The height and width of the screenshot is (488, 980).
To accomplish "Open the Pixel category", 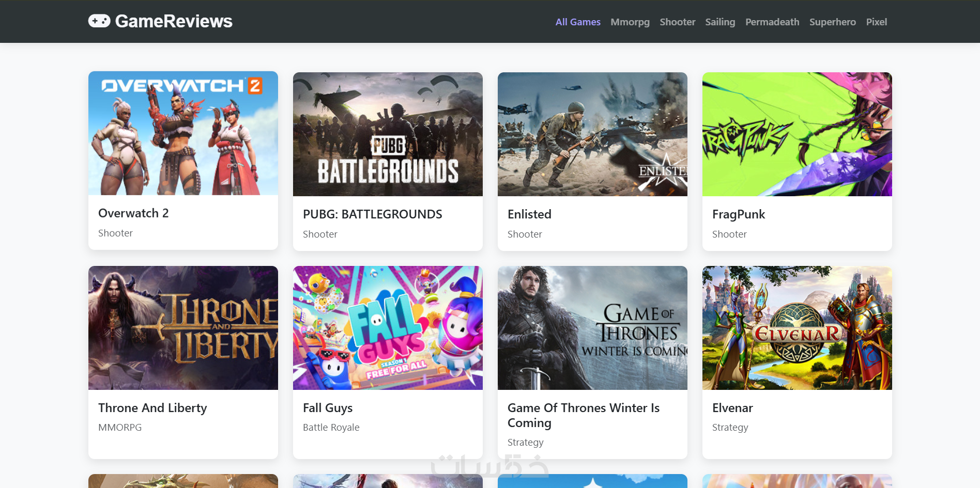I will (877, 22).
